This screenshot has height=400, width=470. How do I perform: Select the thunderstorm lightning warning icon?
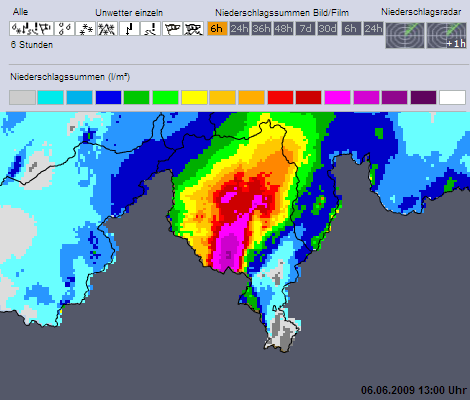(x=129, y=29)
